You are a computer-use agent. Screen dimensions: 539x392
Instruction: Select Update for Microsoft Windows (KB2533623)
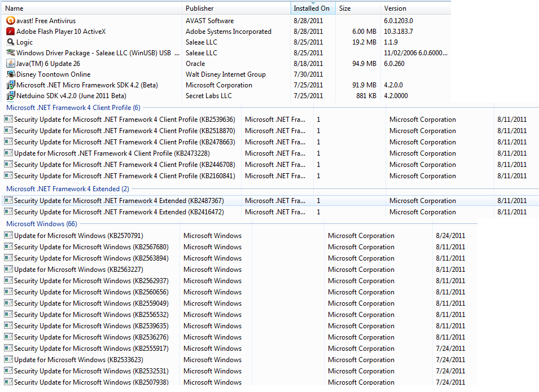click(78, 359)
